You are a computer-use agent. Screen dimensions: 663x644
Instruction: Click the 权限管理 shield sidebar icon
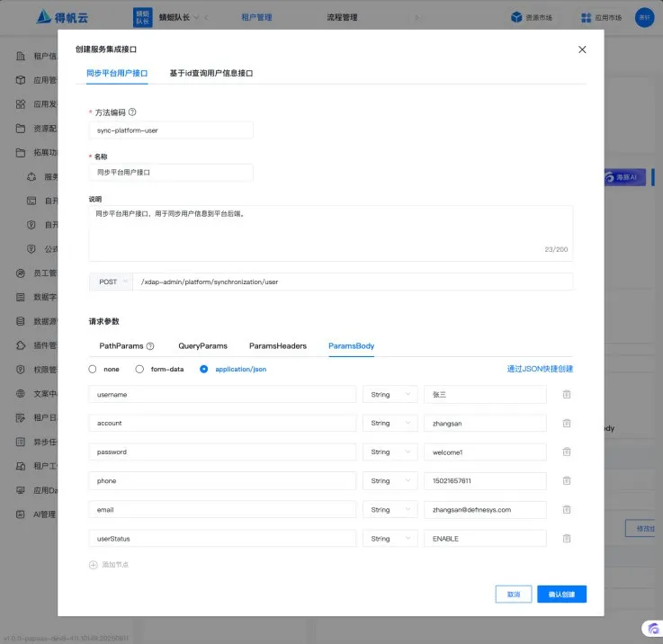coord(21,370)
